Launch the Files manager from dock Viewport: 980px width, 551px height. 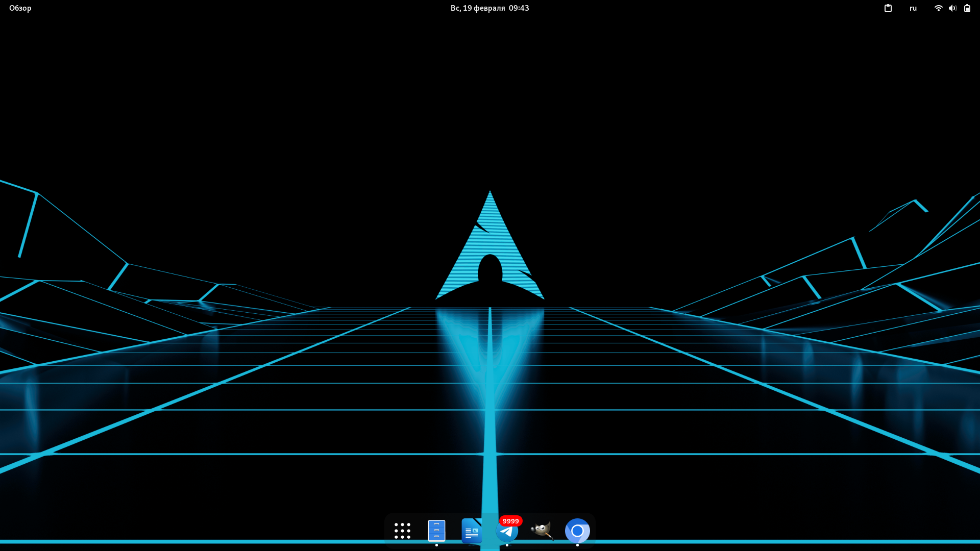pos(436,531)
